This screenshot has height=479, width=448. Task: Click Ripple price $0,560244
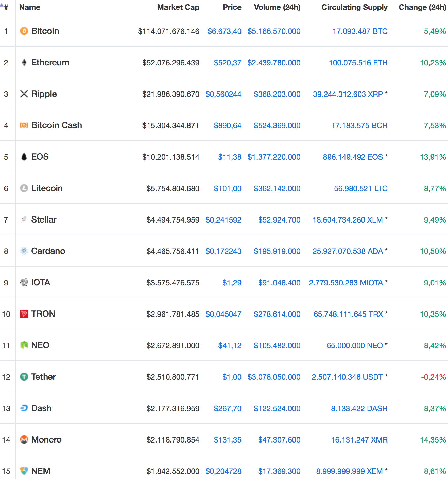click(x=223, y=94)
